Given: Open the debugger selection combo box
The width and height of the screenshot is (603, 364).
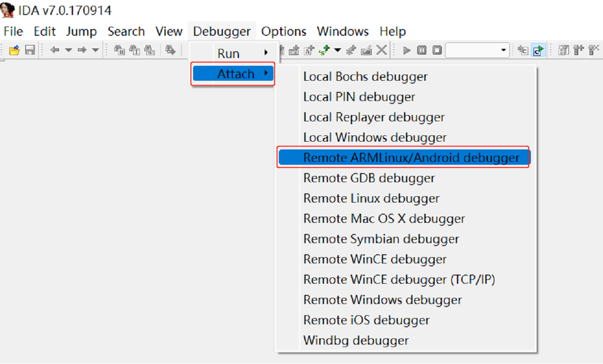Looking at the screenshot, I should coord(477,50).
